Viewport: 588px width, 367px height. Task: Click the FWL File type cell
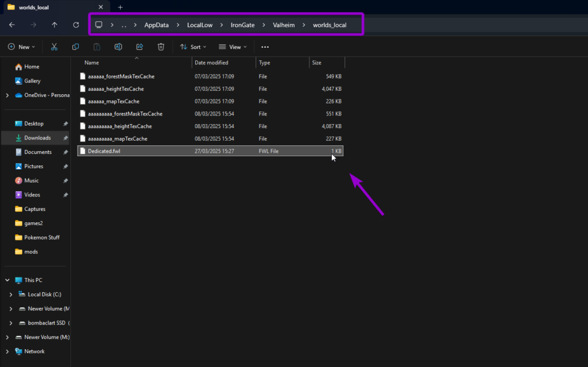269,151
